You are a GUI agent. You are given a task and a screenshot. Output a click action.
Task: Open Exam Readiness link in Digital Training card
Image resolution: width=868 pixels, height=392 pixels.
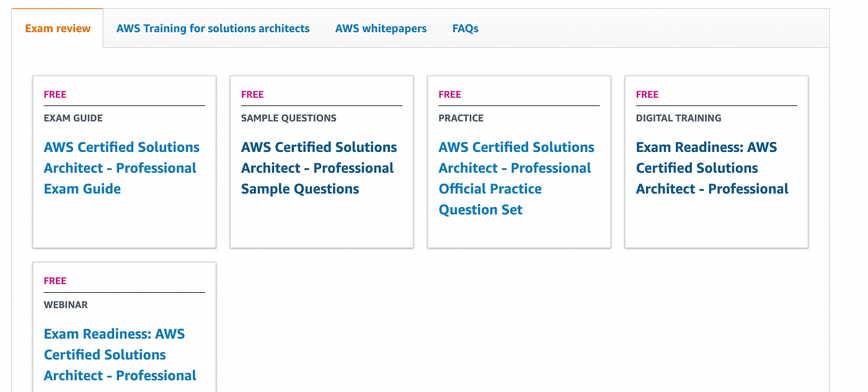[712, 168]
